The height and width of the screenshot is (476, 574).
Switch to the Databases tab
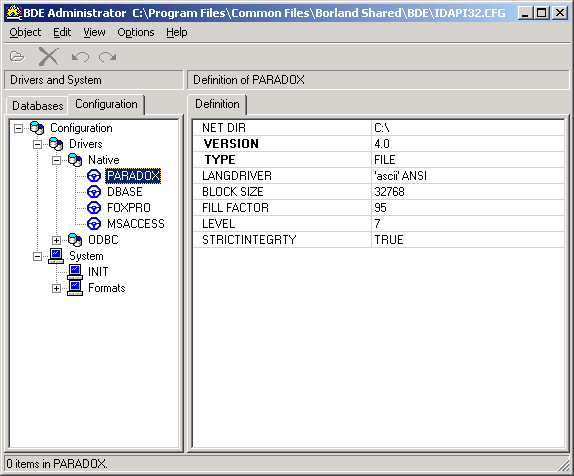pos(37,106)
